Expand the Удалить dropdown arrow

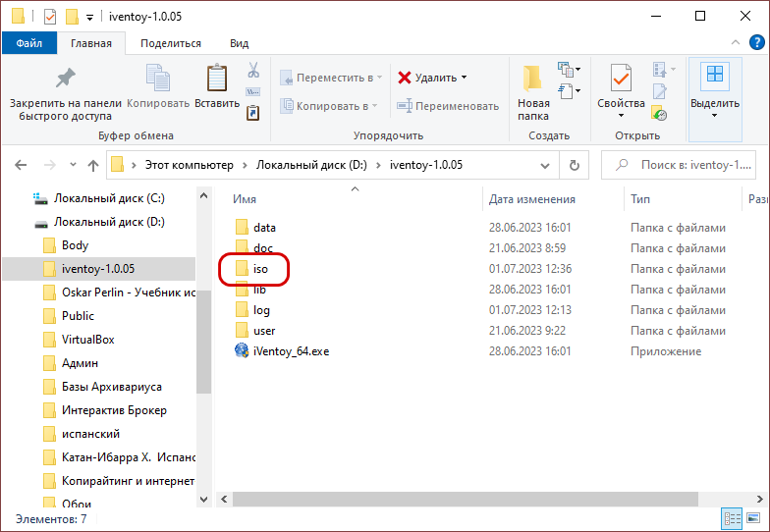[464, 78]
